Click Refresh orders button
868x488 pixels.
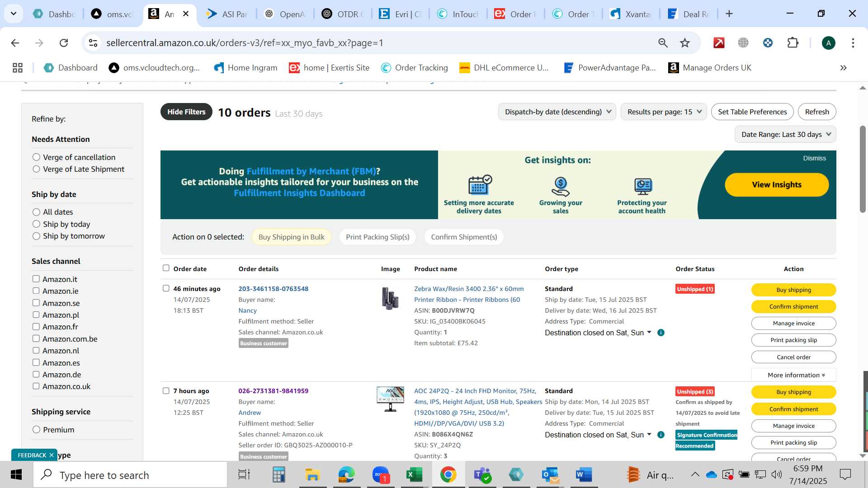click(x=817, y=112)
